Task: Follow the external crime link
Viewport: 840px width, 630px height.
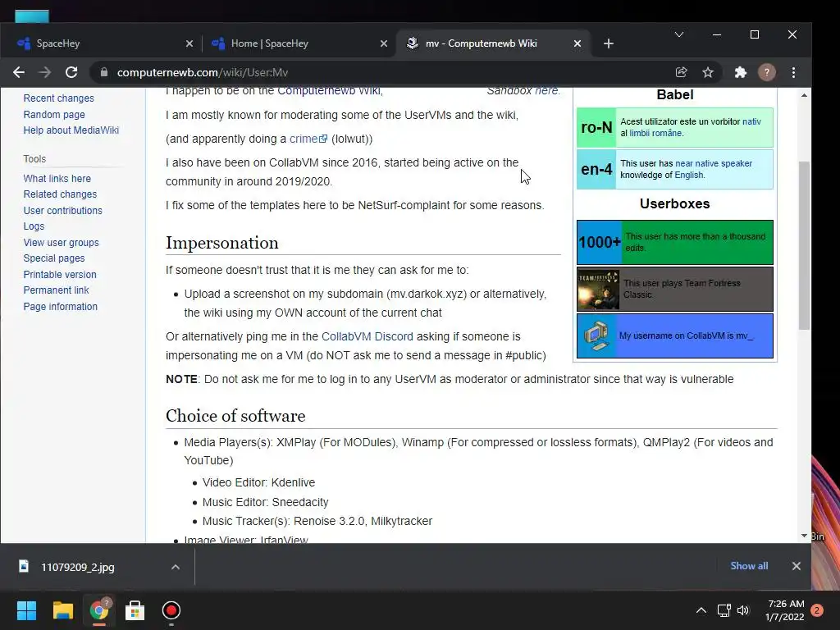Action: point(308,139)
